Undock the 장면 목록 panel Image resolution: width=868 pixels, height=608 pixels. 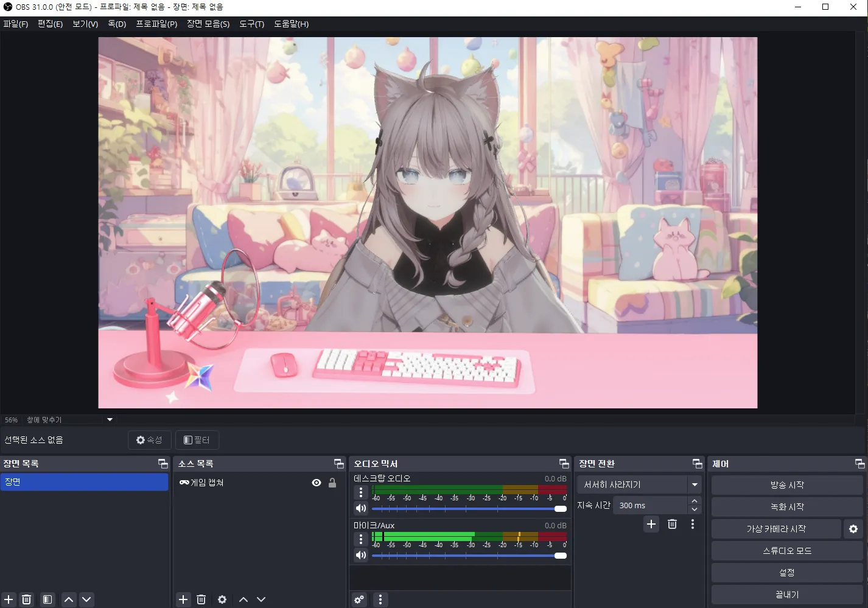coord(163,464)
